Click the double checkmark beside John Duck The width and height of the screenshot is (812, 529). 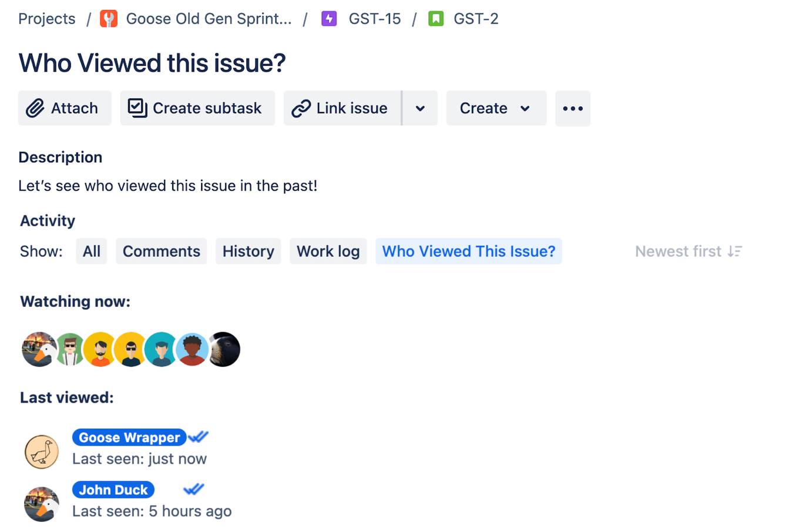193,489
